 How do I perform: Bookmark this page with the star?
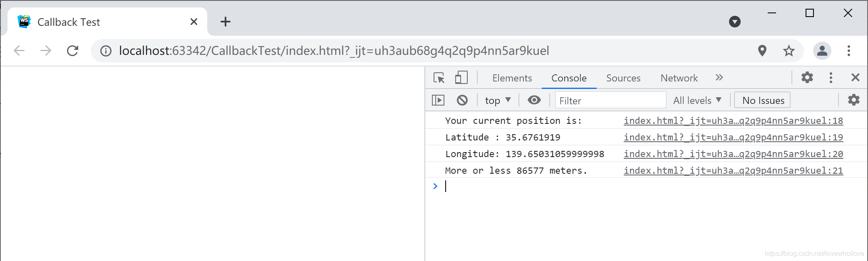(789, 51)
